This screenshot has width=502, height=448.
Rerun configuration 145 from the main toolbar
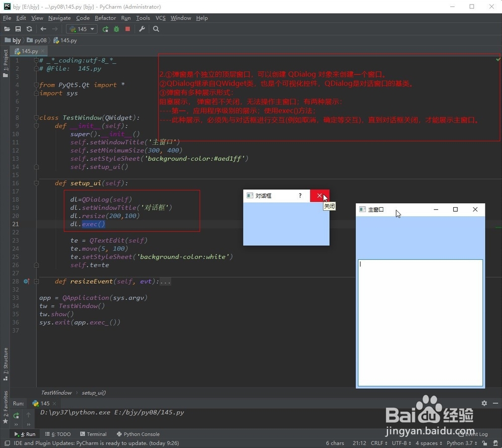pyautogui.click(x=105, y=29)
